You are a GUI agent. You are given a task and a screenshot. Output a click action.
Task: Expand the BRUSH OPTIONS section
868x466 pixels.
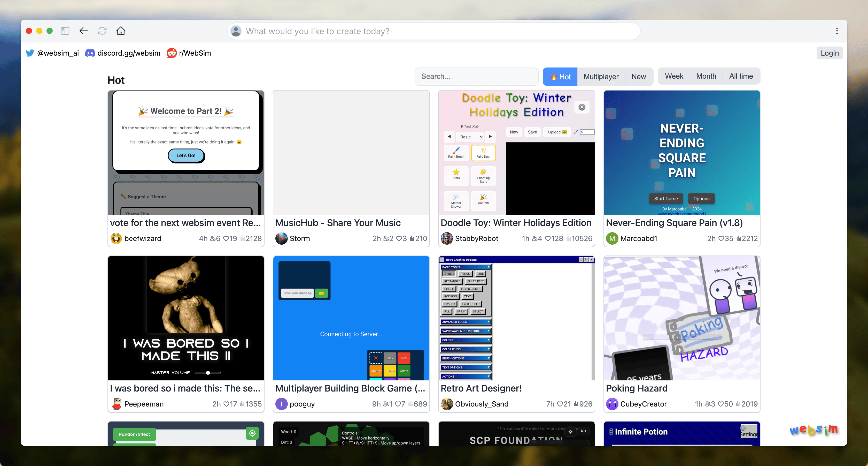coord(466,358)
